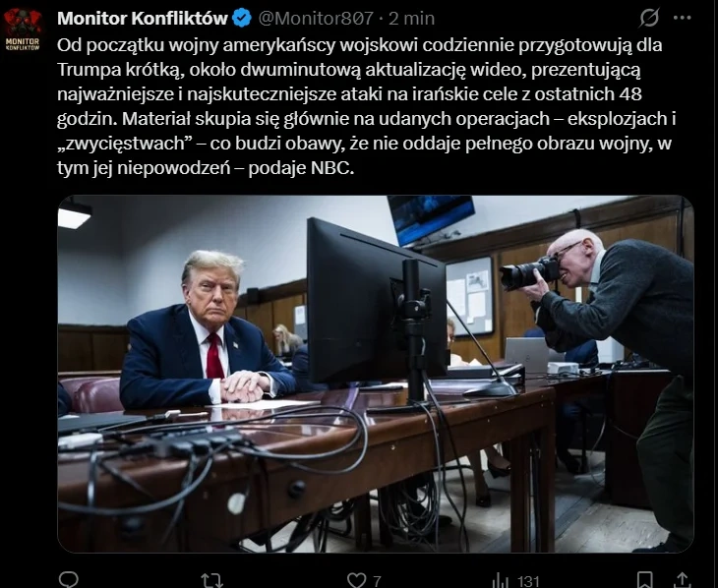The width and height of the screenshot is (718, 588).
Task: Open view analytics bar chart icon
Action: click(x=500, y=581)
